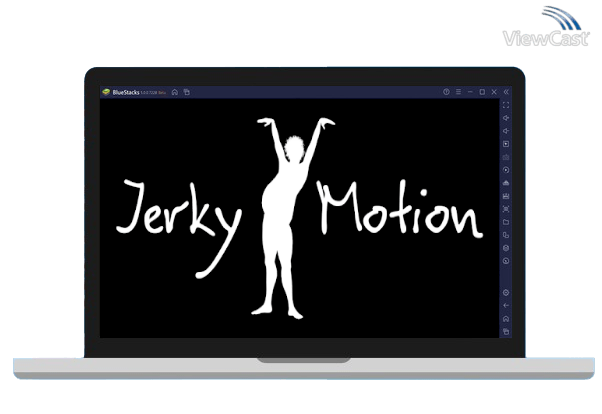The height and width of the screenshot is (414, 602).
Task: Take a screenshot using the sidebar capture icon
Action: pos(506,209)
